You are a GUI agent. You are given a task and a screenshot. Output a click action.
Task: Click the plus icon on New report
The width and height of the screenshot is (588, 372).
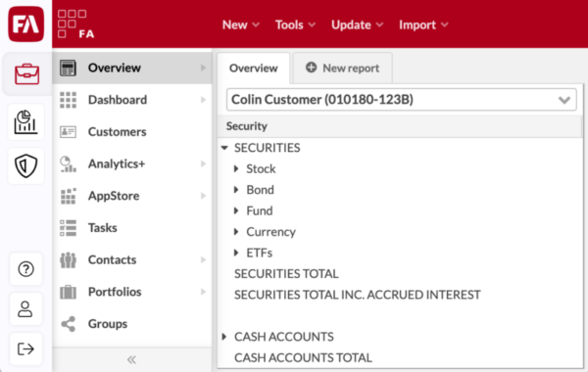311,68
